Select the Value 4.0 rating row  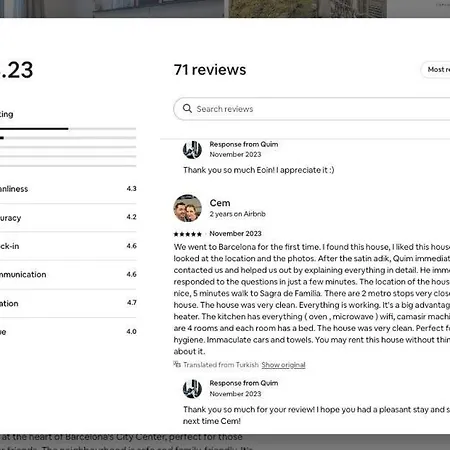tap(68, 332)
